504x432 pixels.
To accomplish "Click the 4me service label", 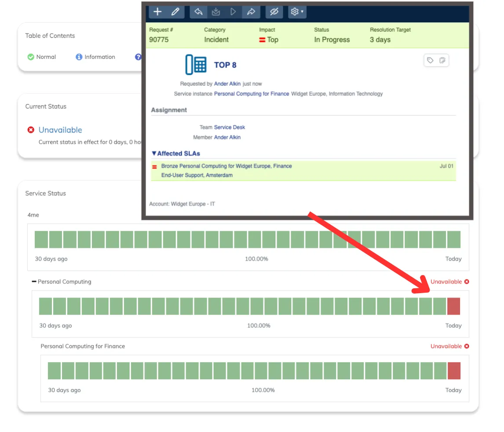I will (33, 215).
